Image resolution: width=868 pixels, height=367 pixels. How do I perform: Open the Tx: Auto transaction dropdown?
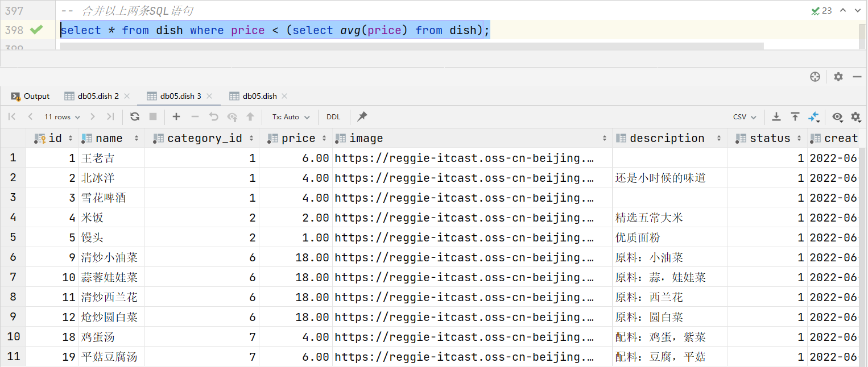coord(291,116)
